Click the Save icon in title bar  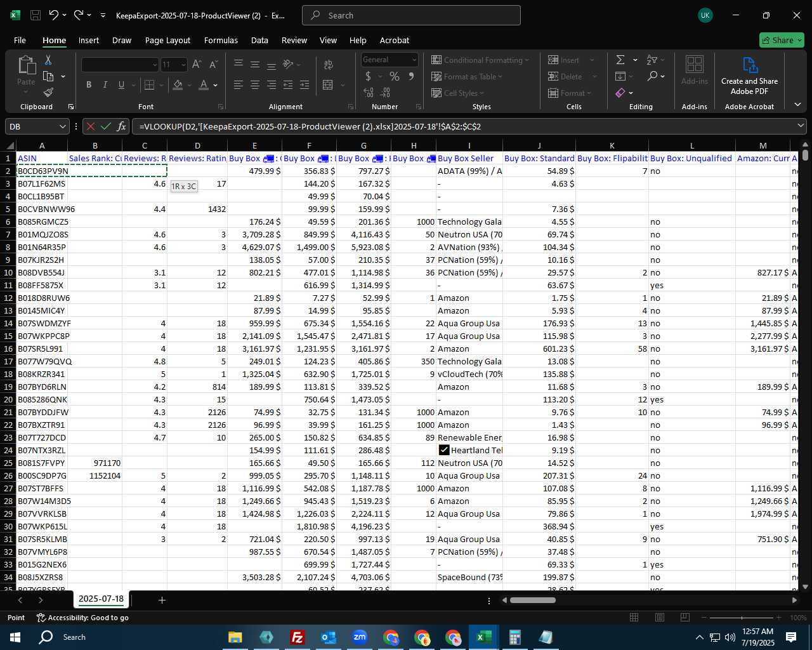(36, 15)
